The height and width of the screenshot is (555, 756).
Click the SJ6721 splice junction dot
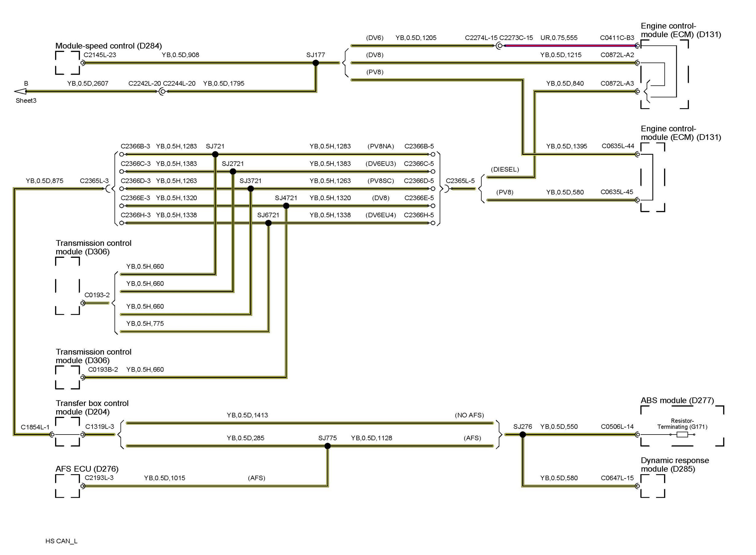[268, 223]
